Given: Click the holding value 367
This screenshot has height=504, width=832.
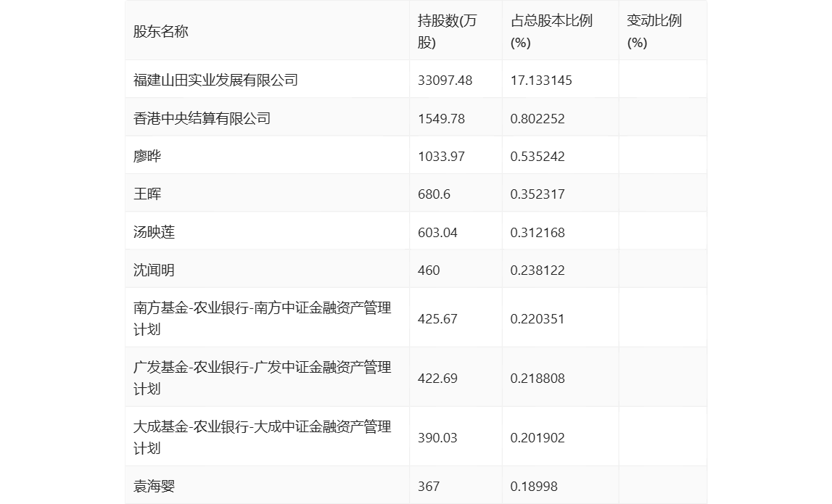Looking at the screenshot, I should tap(429, 486).
